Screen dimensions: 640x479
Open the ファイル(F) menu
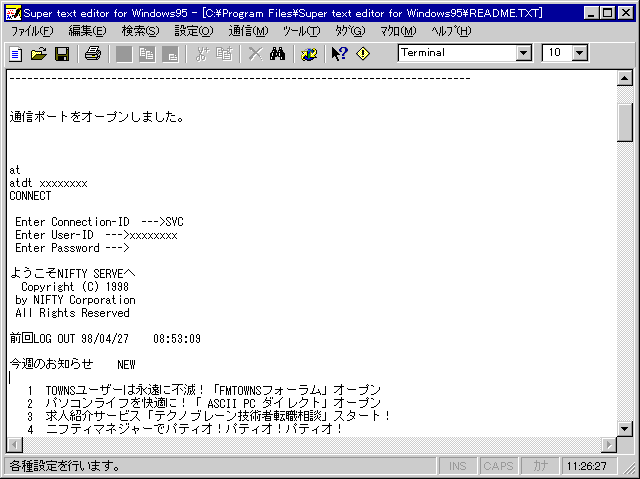point(32,31)
